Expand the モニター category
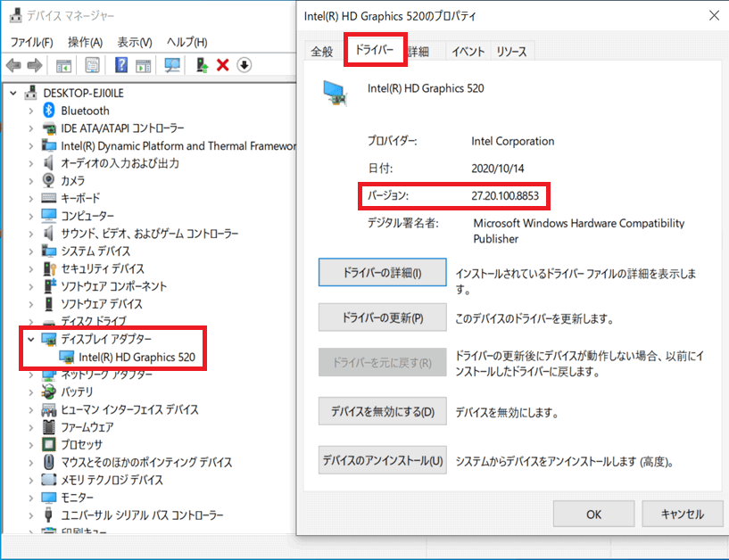 click(30, 498)
